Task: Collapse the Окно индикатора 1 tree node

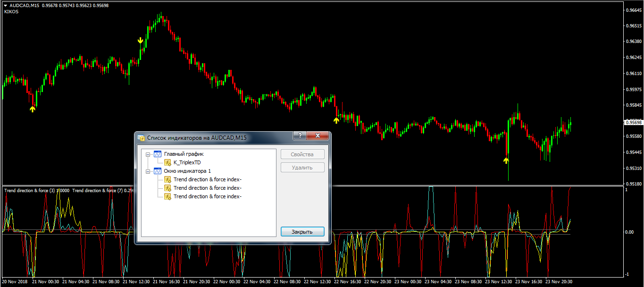Action: [x=148, y=171]
